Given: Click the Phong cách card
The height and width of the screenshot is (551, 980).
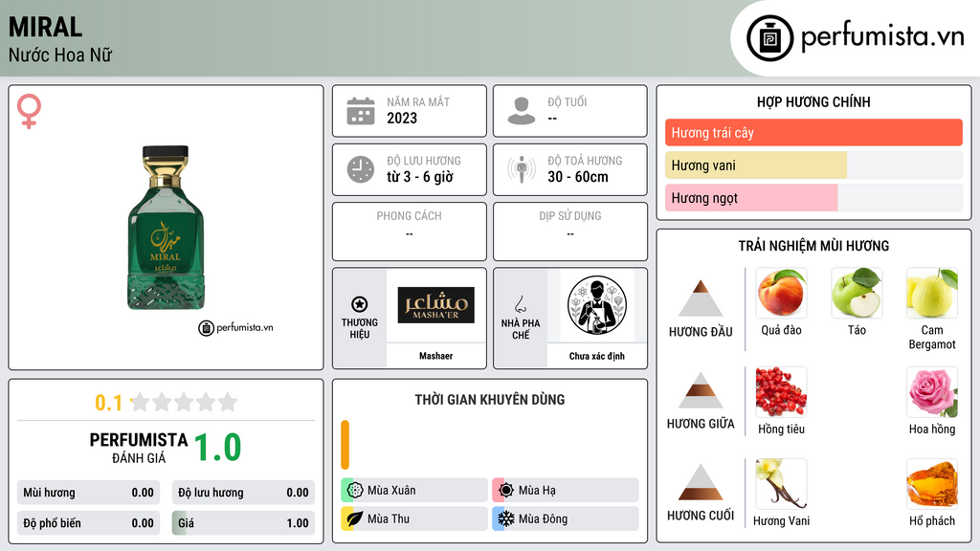Looking at the screenshot, I should click(410, 231).
